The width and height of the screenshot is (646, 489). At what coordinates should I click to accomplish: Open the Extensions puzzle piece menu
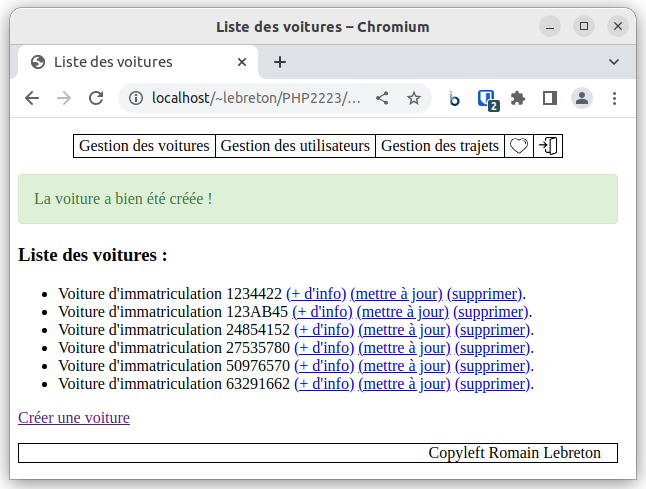click(x=517, y=98)
